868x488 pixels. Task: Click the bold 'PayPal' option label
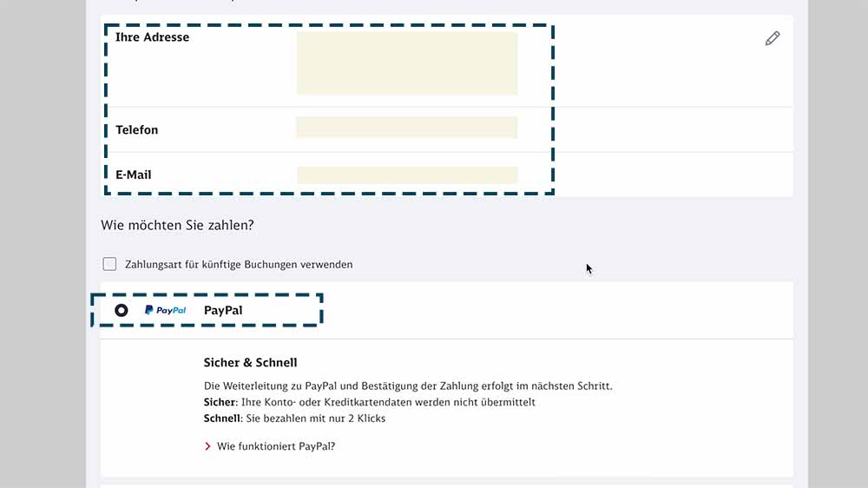(x=223, y=310)
